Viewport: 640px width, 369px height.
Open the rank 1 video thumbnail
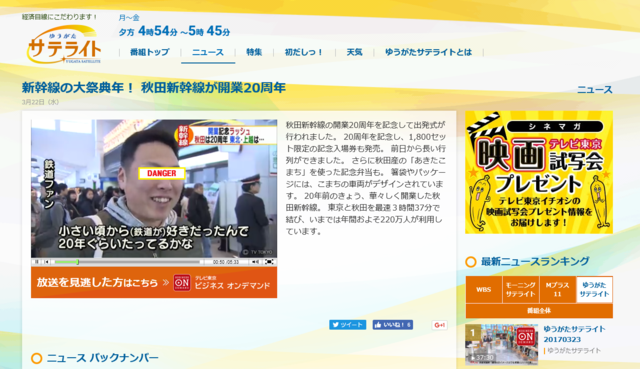(x=502, y=345)
